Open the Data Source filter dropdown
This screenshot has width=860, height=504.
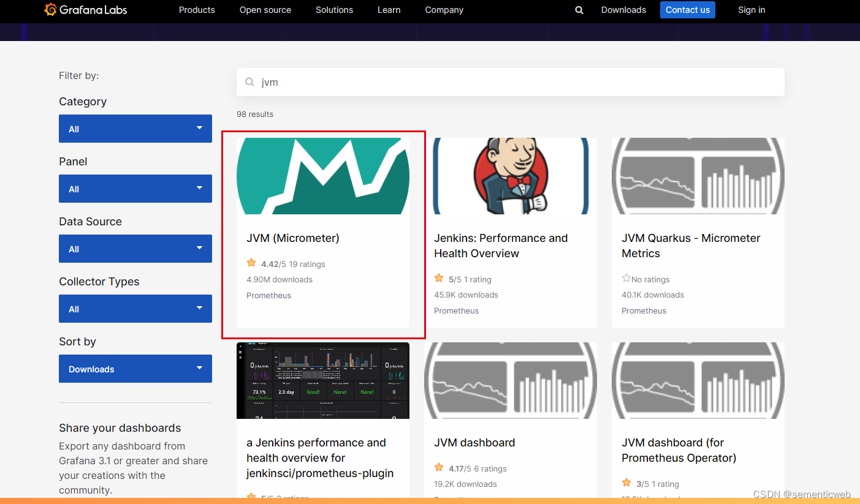[135, 249]
